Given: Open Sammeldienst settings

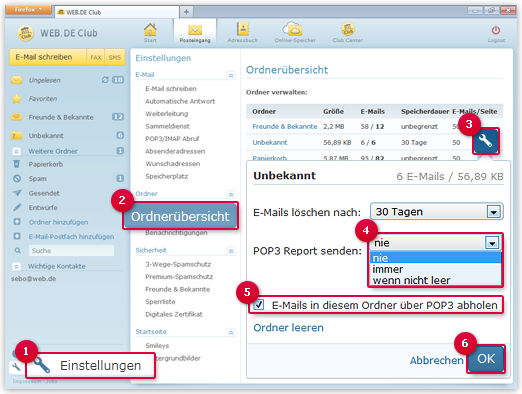Looking at the screenshot, I should (x=167, y=126).
